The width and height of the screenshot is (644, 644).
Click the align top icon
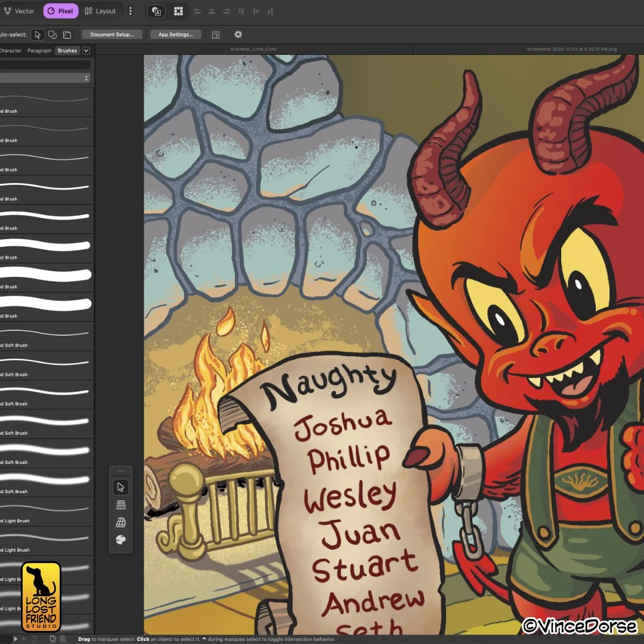pyautogui.click(x=241, y=11)
